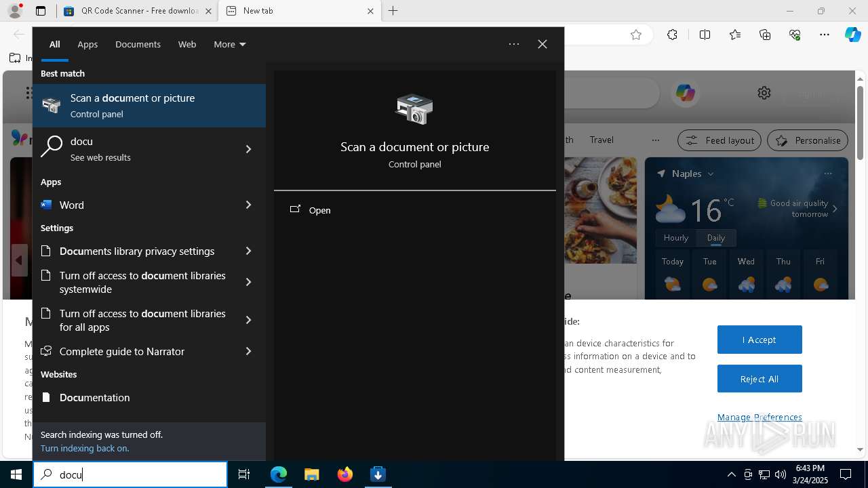868x488 pixels.
Task: Open Edge favorites list
Action: (735, 35)
